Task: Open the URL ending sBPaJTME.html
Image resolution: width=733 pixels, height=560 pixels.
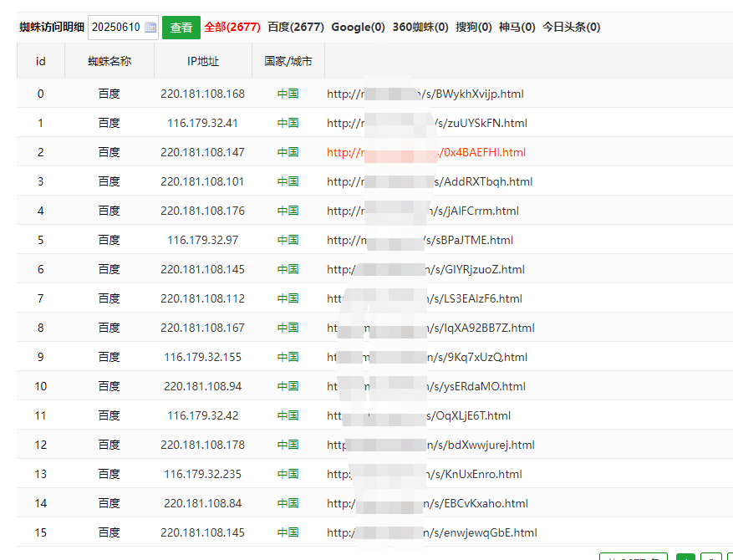Action: pos(420,240)
